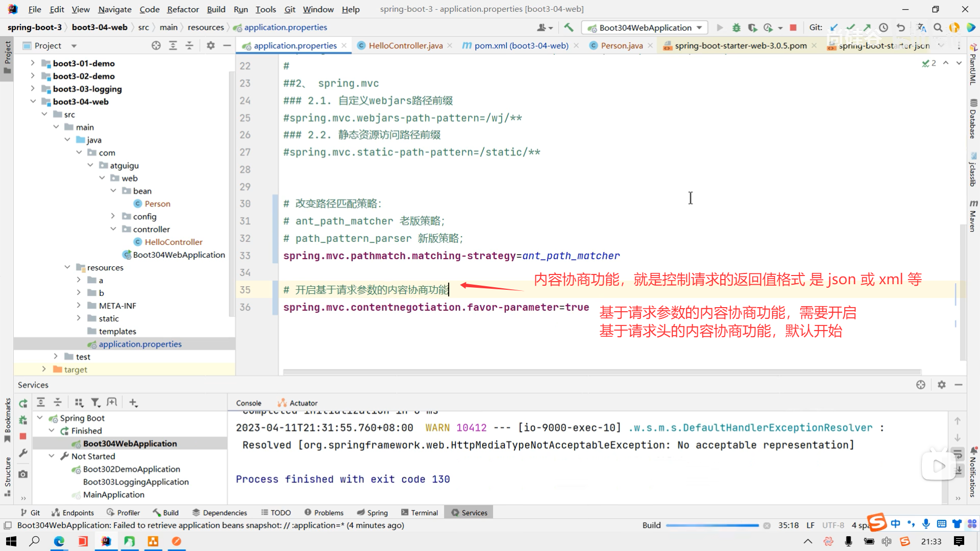Screen dimensions: 980x551
Task: Toggle the soft-wrap button in the console
Action: click(958, 454)
